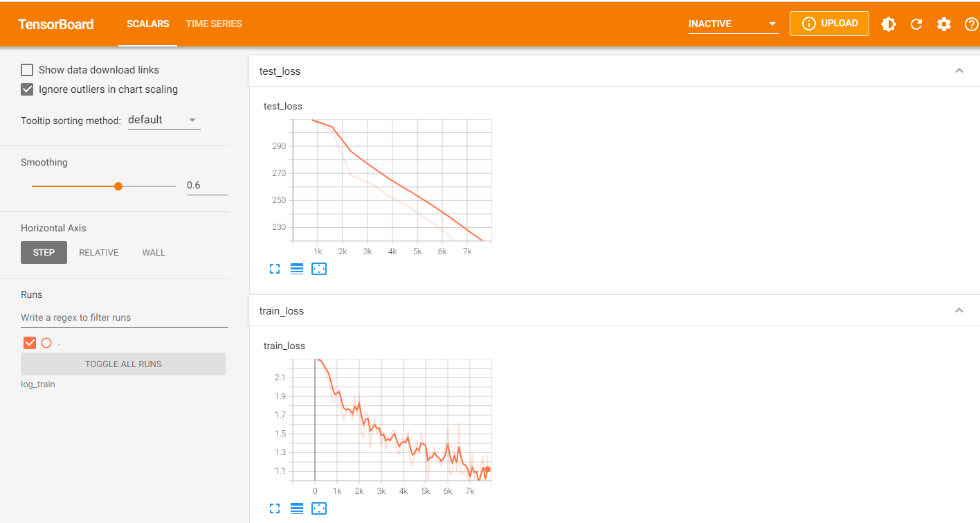Screen dimensions: 980x523
Task: Expand train_loss chart to full size
Action: [x=275, y=508]
